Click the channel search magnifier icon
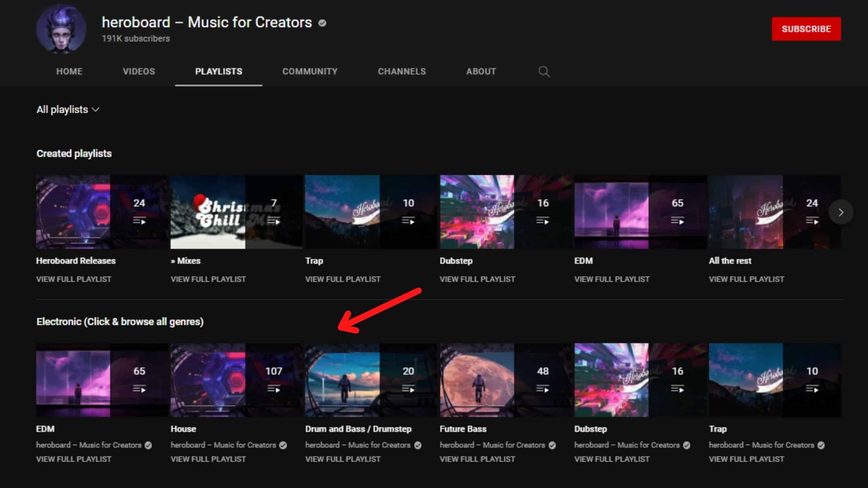Viewport: 868px width, 488px height. coord(544,72)
